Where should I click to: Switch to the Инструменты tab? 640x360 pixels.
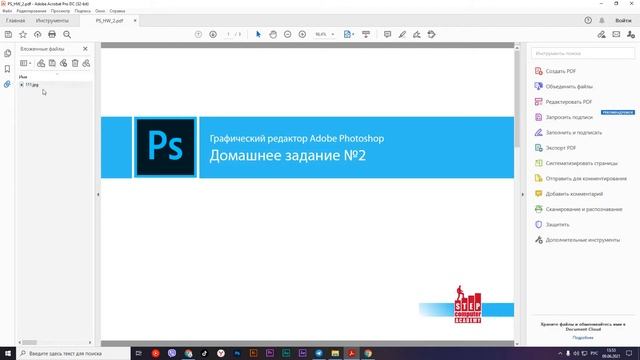(52, 20)
